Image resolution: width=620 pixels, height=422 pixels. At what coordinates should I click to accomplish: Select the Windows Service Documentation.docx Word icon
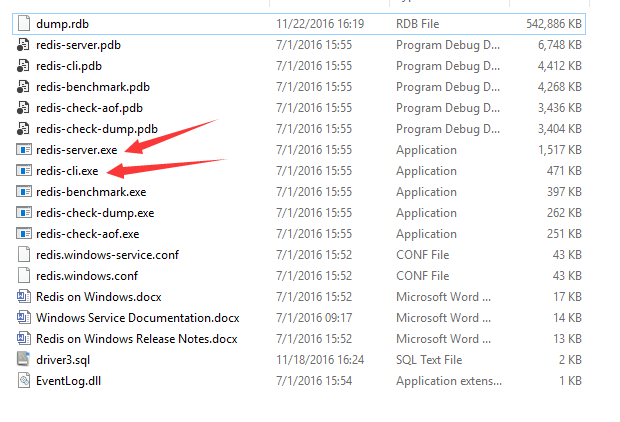(24, 318)
